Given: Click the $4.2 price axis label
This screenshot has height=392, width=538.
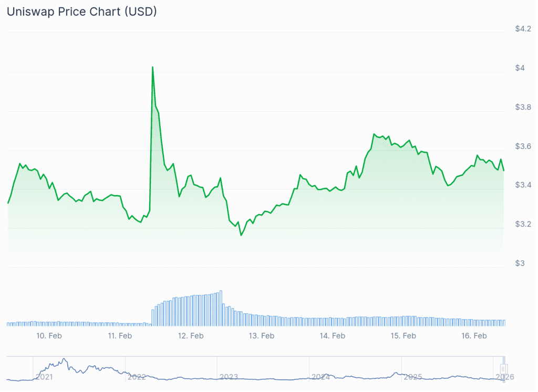Looking at the screenshot, I should point(522,29).
